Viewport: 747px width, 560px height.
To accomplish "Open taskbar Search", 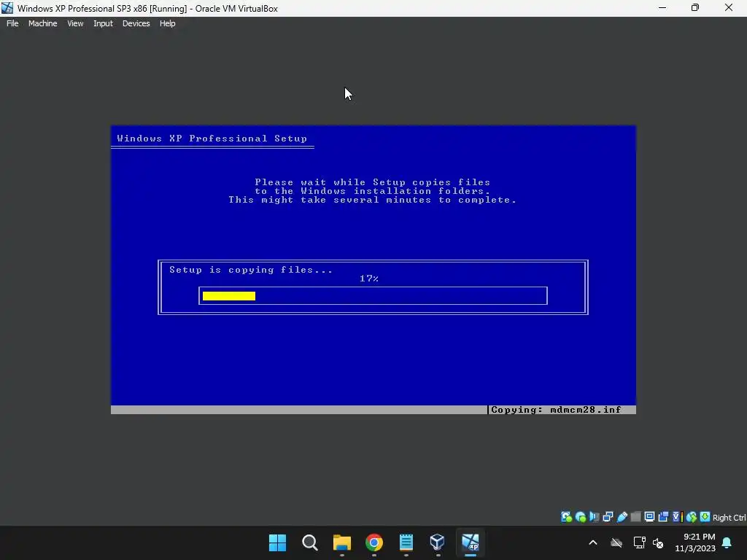I will [309, 542].
